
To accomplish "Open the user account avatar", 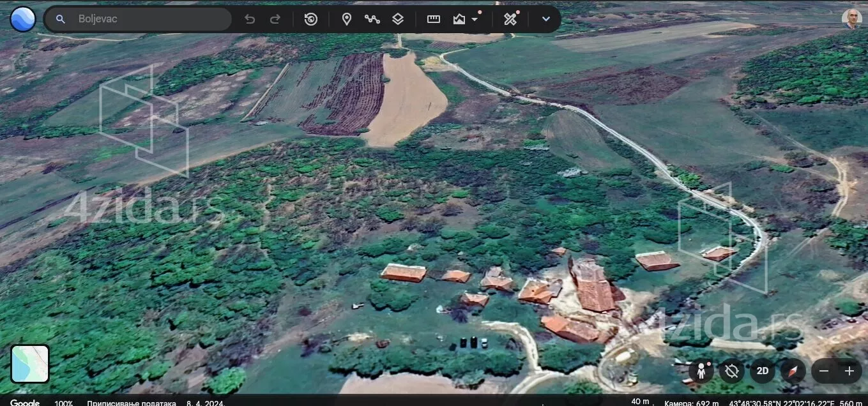I will click(x=851, y=19).
